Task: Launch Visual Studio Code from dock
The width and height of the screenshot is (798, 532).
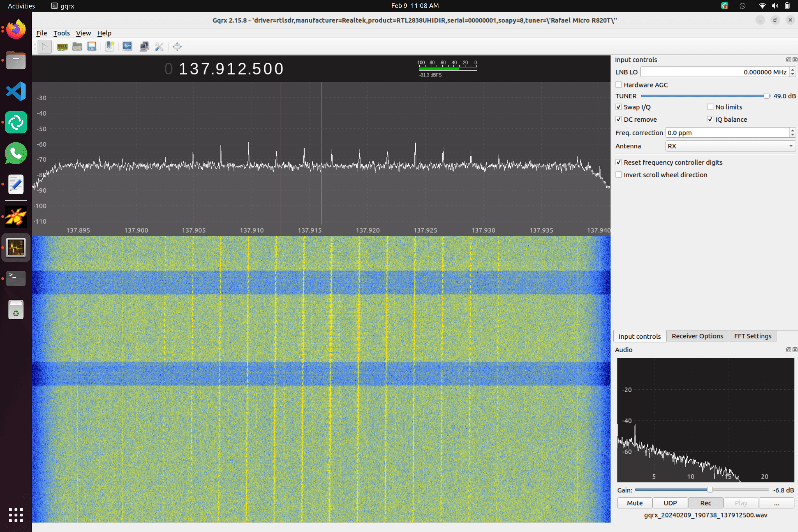Action: (x=16, y=91)
